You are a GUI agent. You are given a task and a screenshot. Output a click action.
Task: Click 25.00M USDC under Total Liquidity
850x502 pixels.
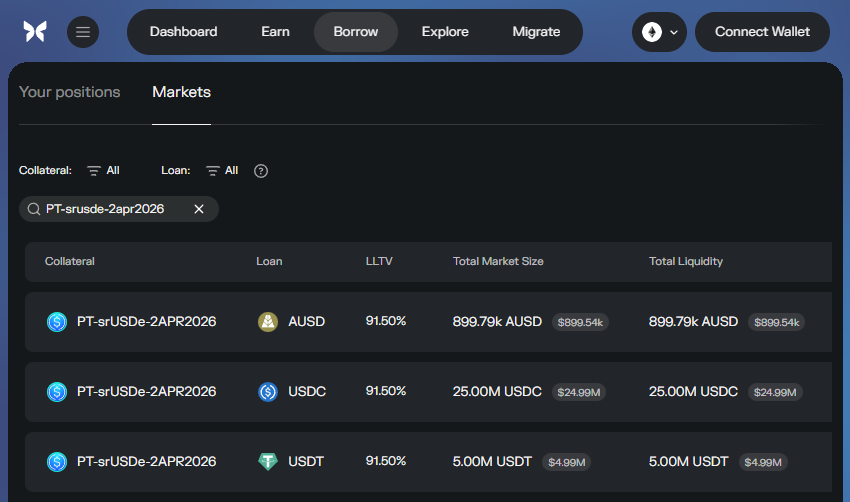(693, 391)
